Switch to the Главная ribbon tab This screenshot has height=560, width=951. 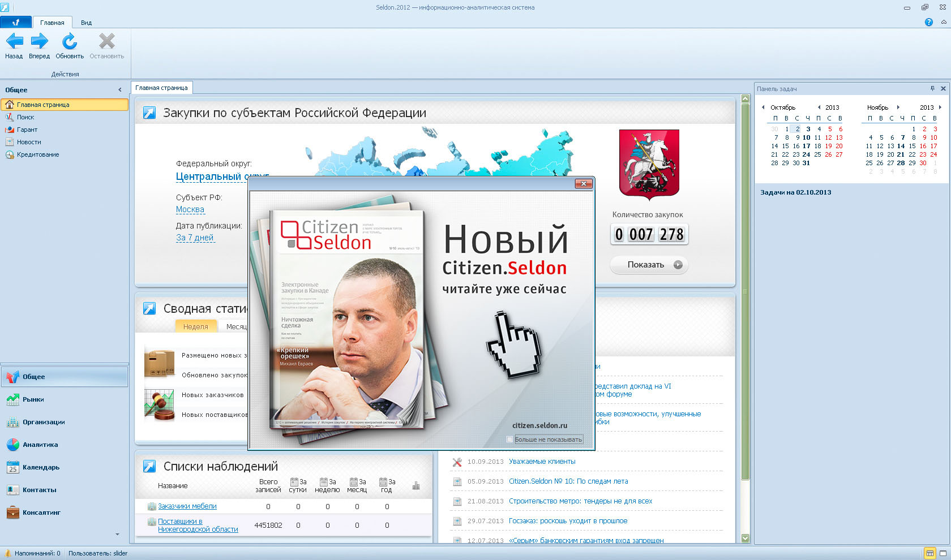point(52,23)
